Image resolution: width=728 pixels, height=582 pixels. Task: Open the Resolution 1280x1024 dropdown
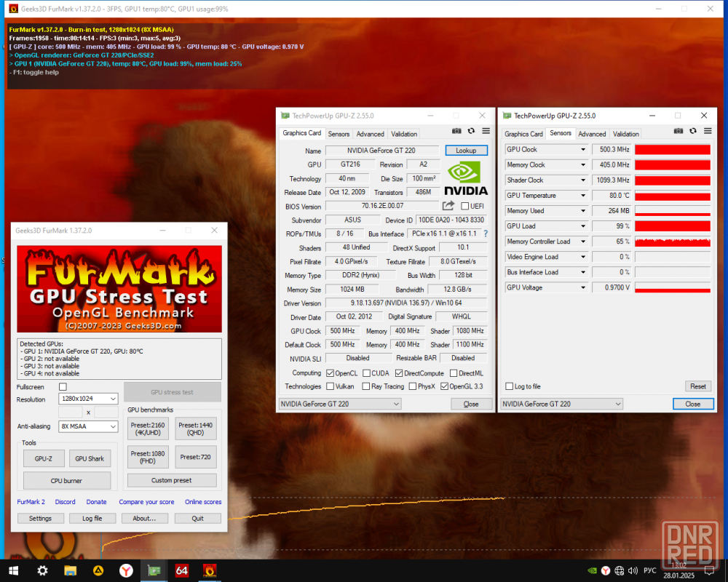pyautogui.click(x=88, y=399)
